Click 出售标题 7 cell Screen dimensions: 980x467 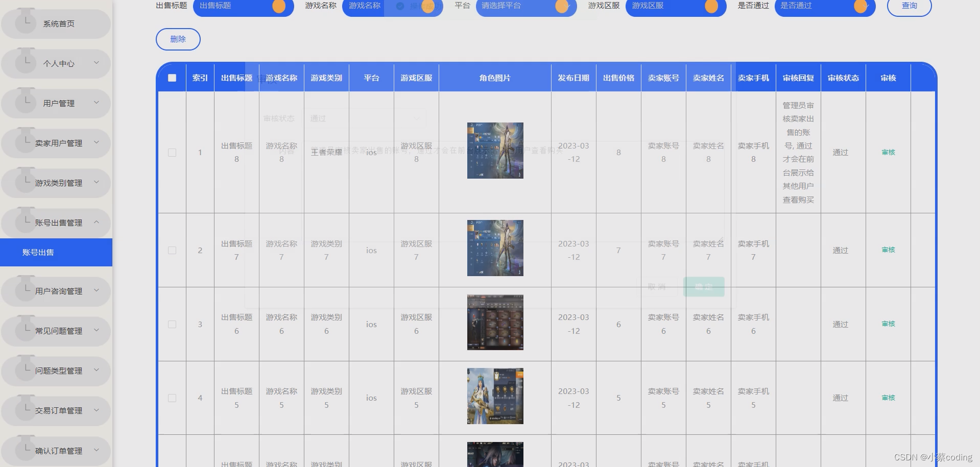click(x=236, y=251)
